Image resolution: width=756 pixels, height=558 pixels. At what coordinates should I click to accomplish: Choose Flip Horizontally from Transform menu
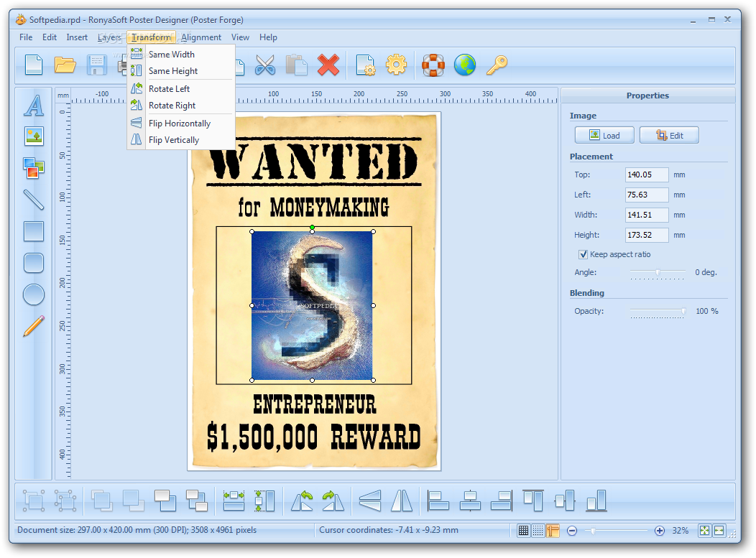point(181,124)
